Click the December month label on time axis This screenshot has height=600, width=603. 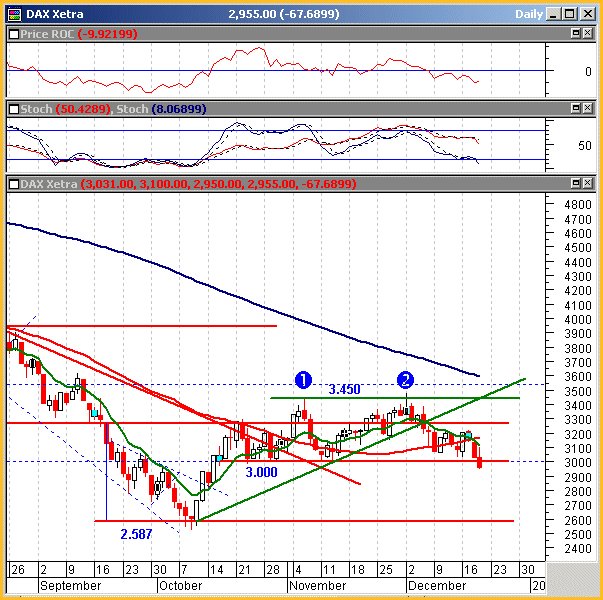tap(437, 586)
